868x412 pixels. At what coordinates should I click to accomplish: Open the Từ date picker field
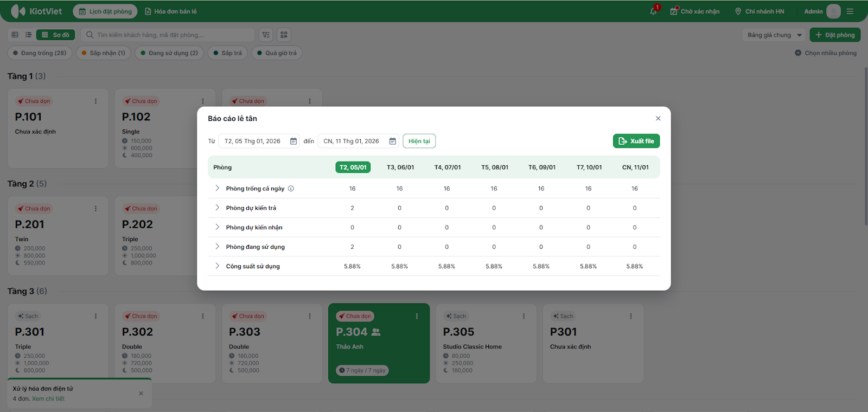[259, 141]
